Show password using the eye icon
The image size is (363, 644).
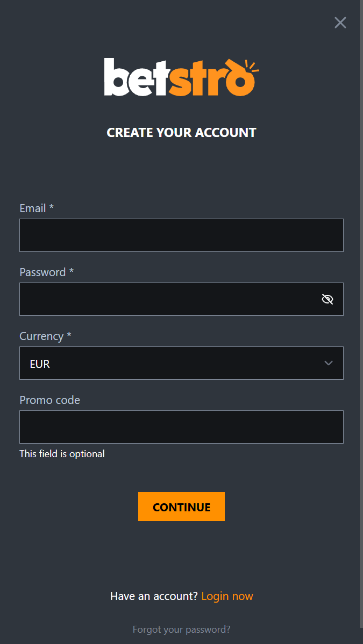coord(327,299)
